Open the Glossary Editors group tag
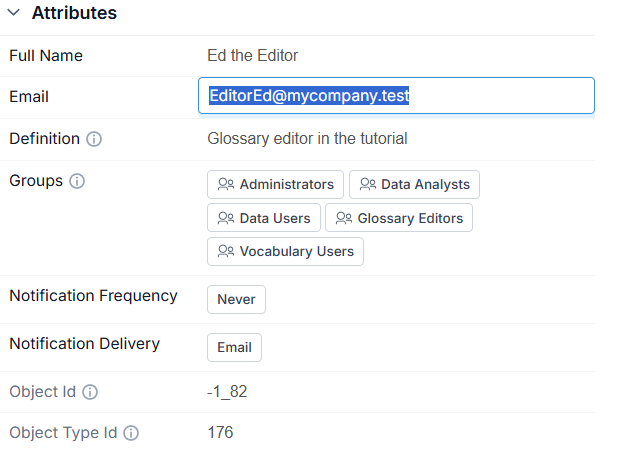Viewport: 621px width, 450px height. pos(399,218)
